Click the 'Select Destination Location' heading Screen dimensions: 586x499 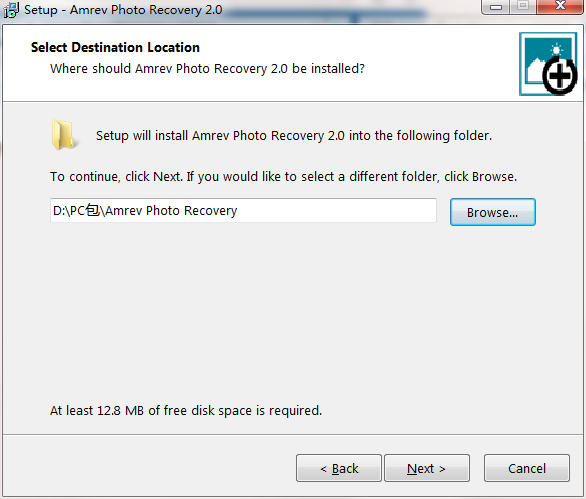tap(115, 47)
